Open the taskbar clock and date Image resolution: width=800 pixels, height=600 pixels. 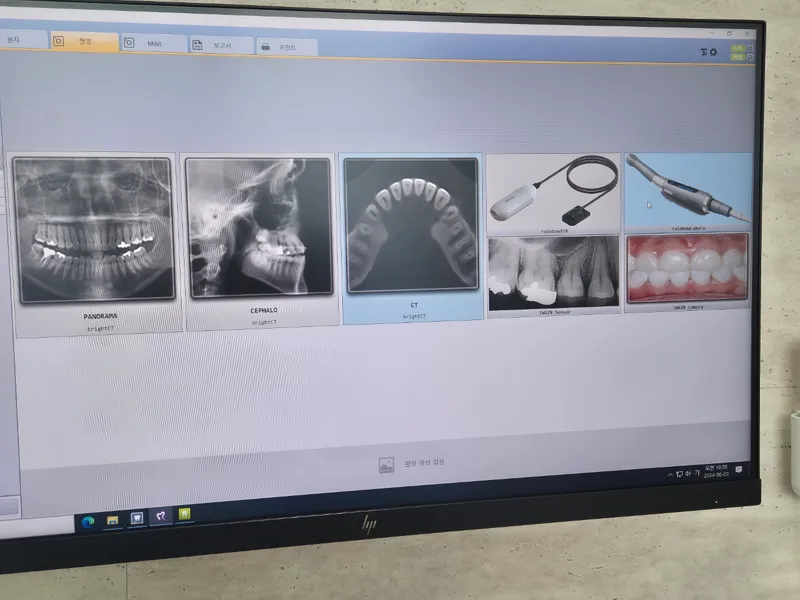click(716, 471)
